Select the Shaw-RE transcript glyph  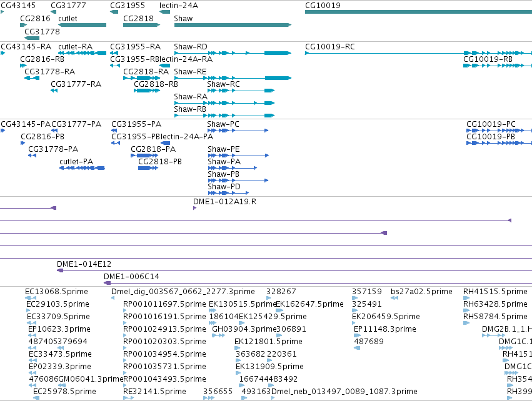point(233,78)
